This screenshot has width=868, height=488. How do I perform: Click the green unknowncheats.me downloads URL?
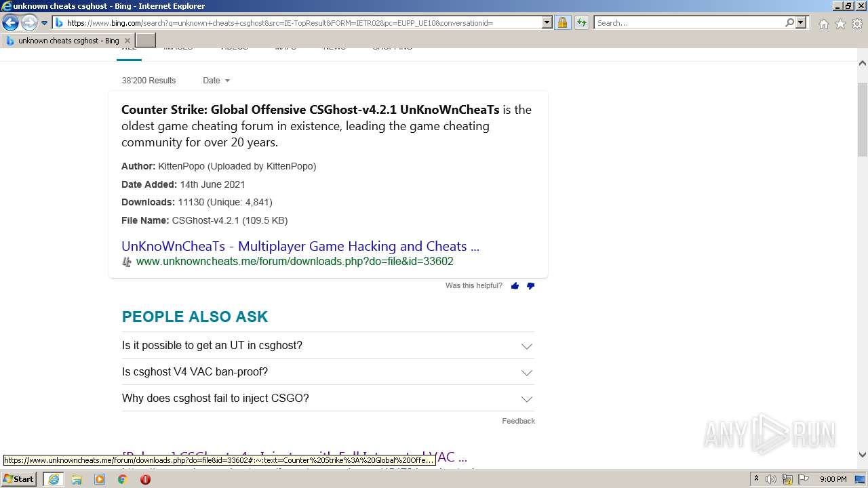(x=295, y=262)
